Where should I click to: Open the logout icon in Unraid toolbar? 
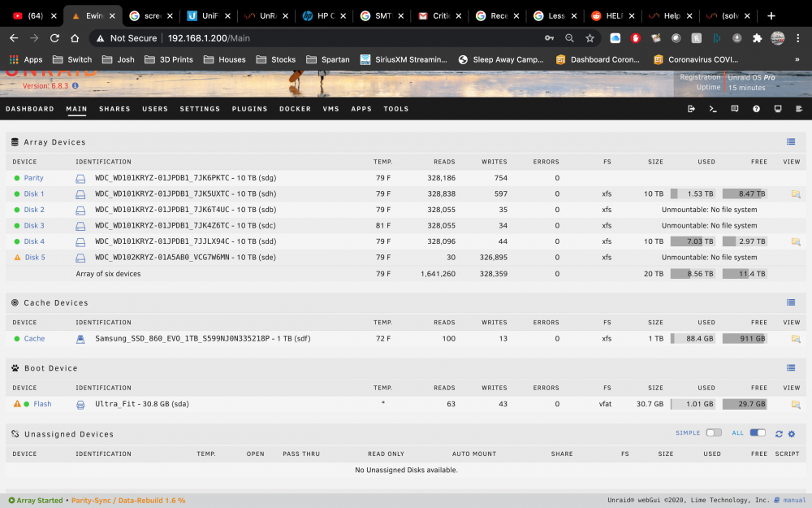691,109
